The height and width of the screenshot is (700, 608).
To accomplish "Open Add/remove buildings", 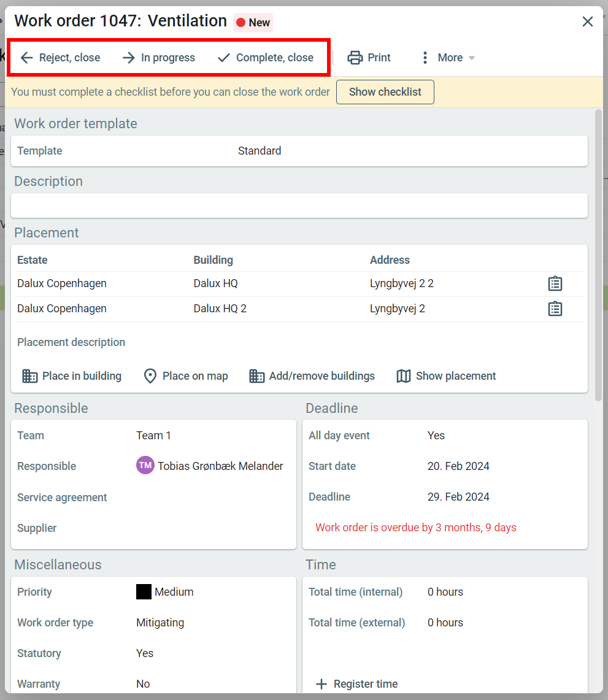I will 312,376.
